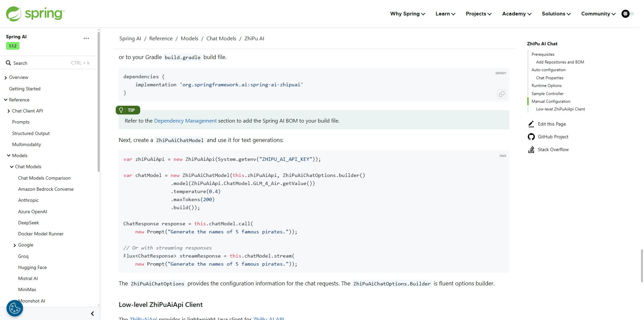Jump to Low-level ZhiPuAiApi Client in outline
This screenshot has height=320, width=644.
coord(560,109)
